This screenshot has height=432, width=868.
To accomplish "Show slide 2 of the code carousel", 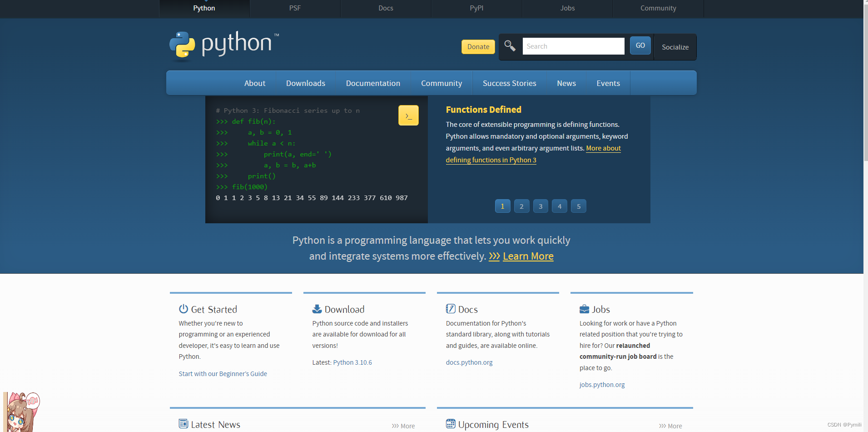I will [521, 206].
